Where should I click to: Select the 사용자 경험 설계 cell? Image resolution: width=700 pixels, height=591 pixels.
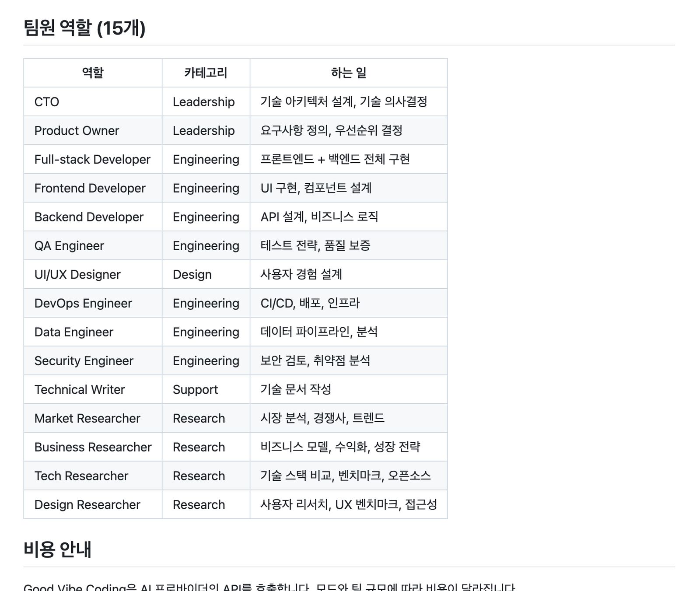(x=349, y=274)
